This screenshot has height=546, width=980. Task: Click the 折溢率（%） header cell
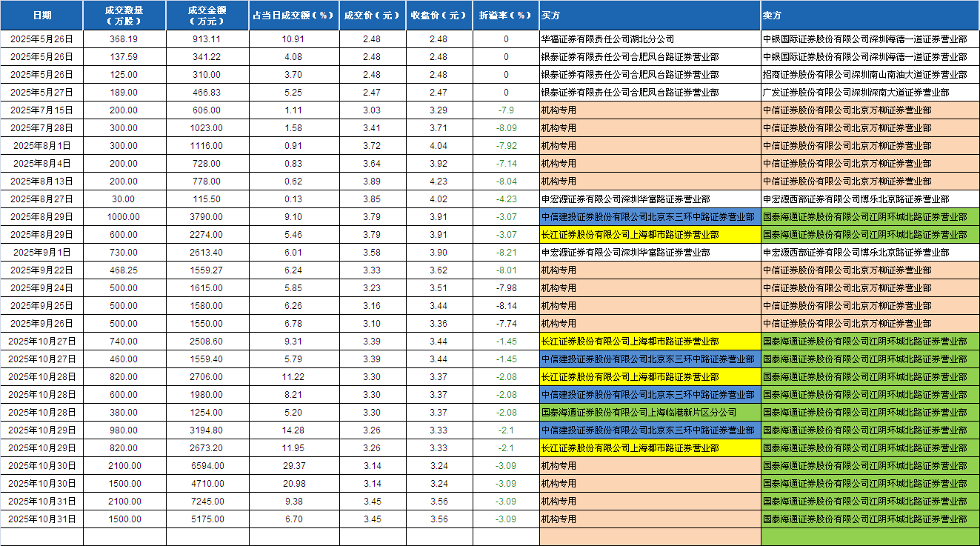[506, 15]
